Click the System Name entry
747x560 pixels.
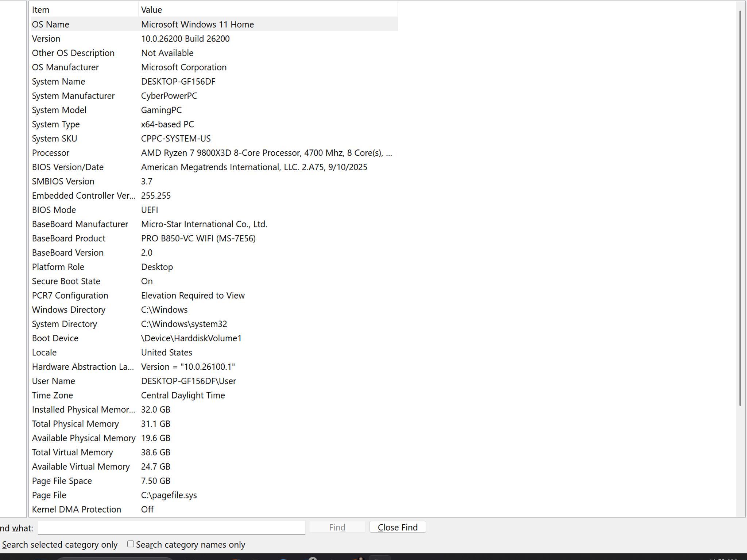point(58,81)
